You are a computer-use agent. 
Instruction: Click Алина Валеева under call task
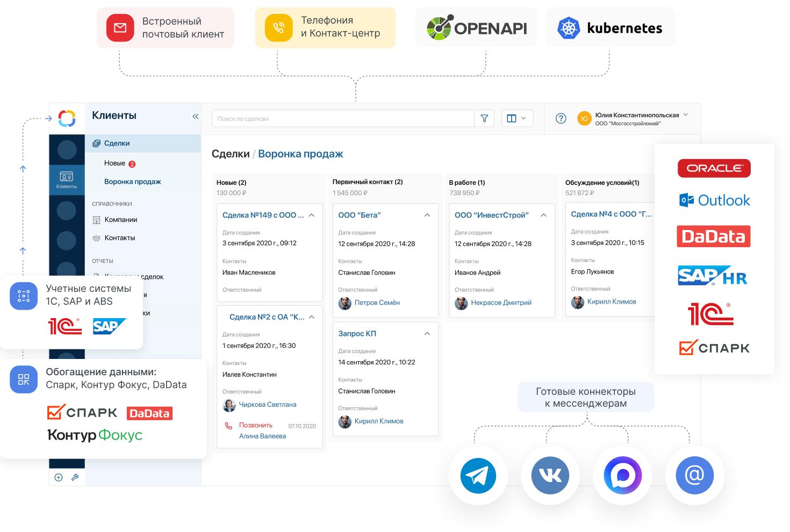[x=262, y=436]
